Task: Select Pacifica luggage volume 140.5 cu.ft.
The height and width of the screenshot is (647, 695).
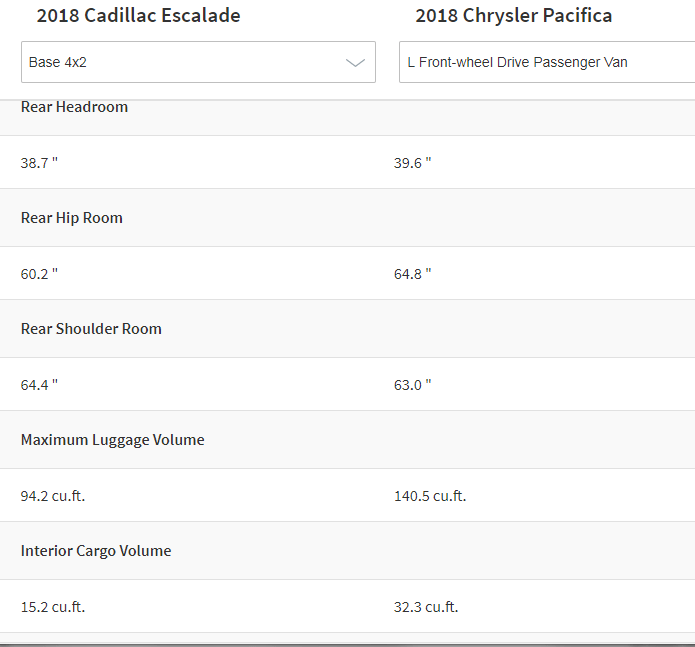Action: point(430,496)
